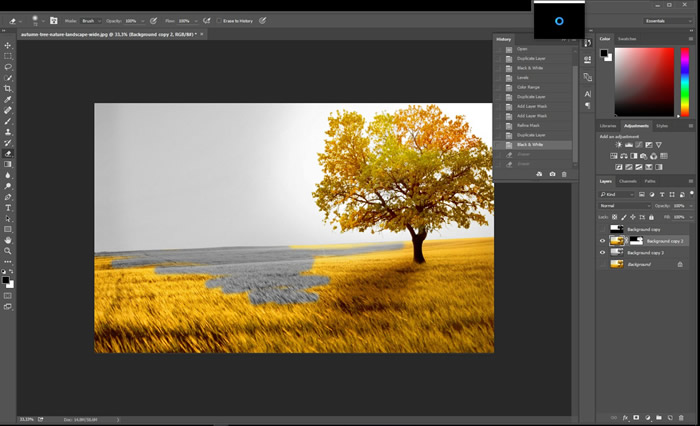Select the Zoom tool
Screen dimensions: 700x426
point(8,251)
